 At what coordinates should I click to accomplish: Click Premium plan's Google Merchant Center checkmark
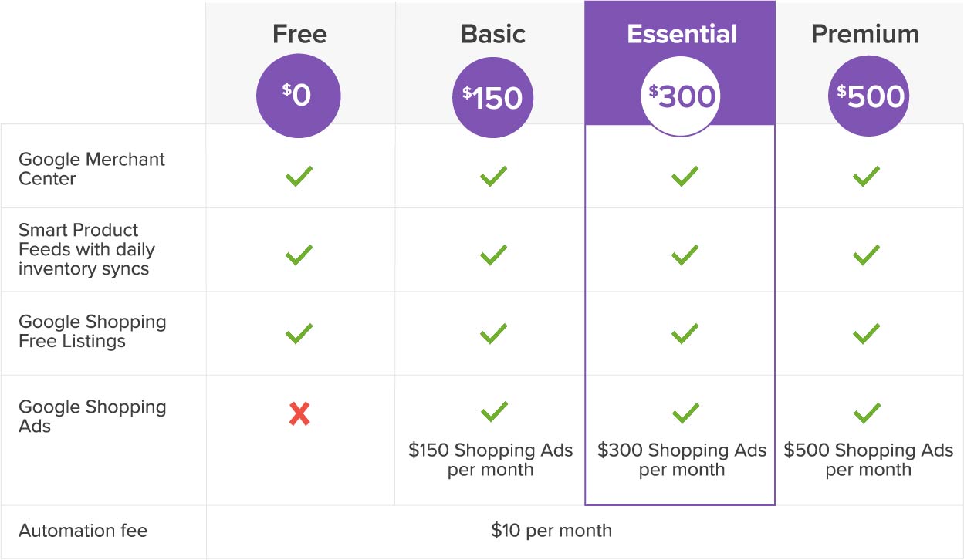[867, 177]
